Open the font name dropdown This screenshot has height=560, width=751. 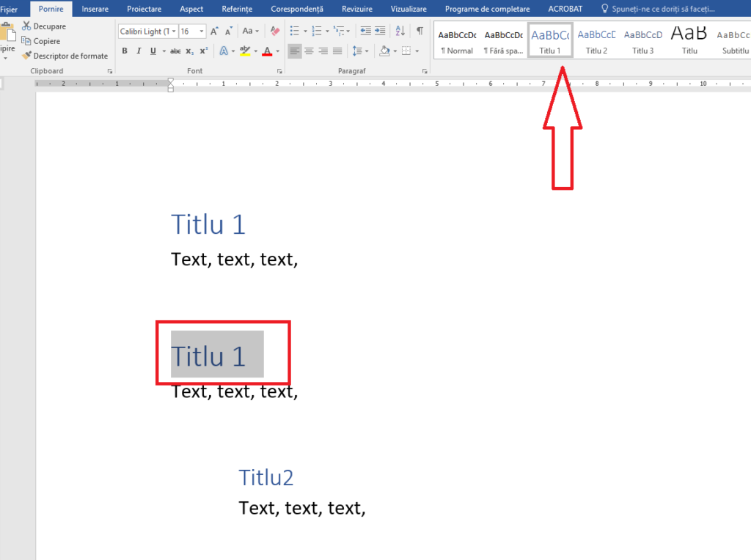pos(174,32)
